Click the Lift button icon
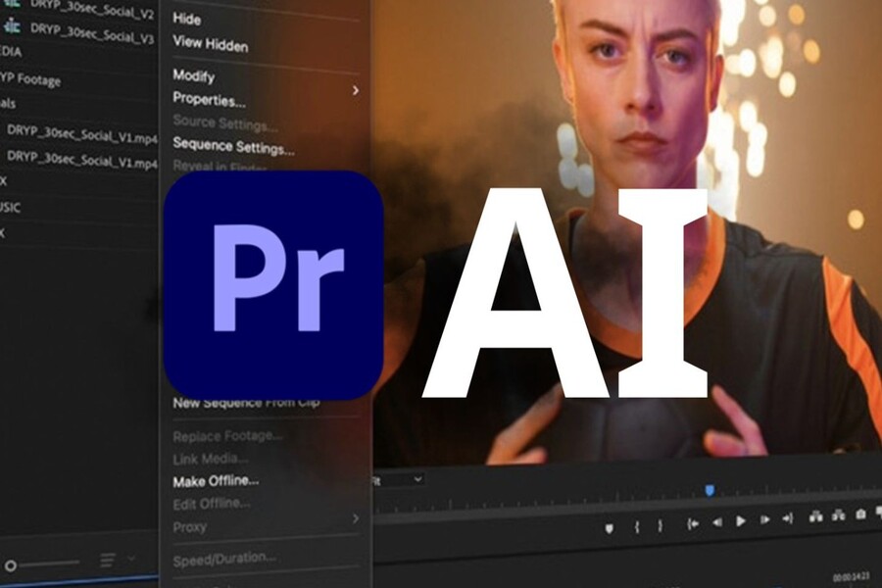882x588 pixels. pos(815,515)
